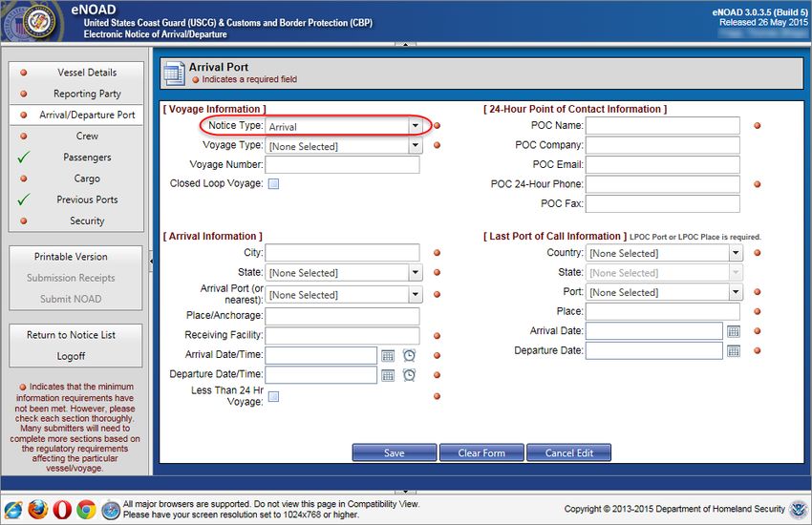Click the Last Port Place input field
Screen dimensions: 812x525
(662, 311)
